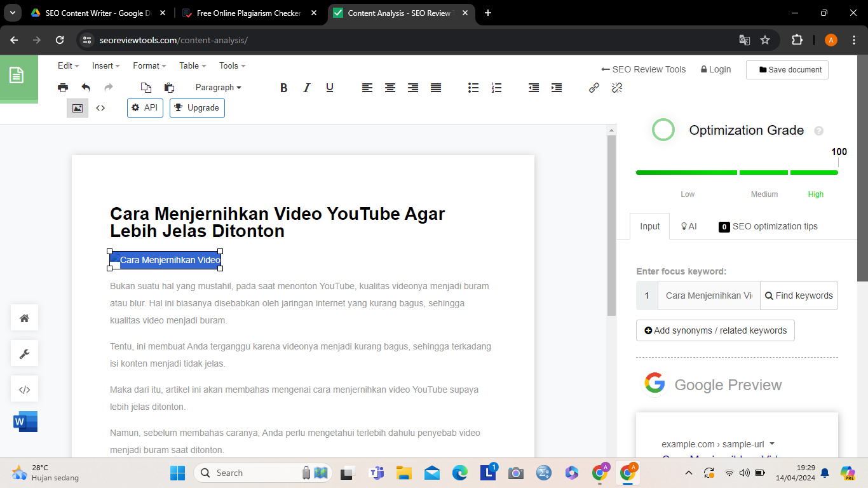Click Add synonyms / related keywords button

715,330
